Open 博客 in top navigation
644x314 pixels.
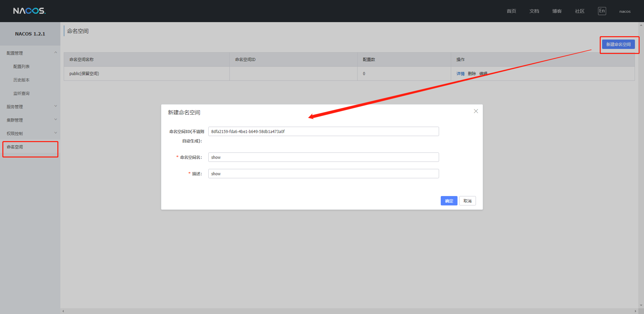pyautogui.click(x=557, y=11)
